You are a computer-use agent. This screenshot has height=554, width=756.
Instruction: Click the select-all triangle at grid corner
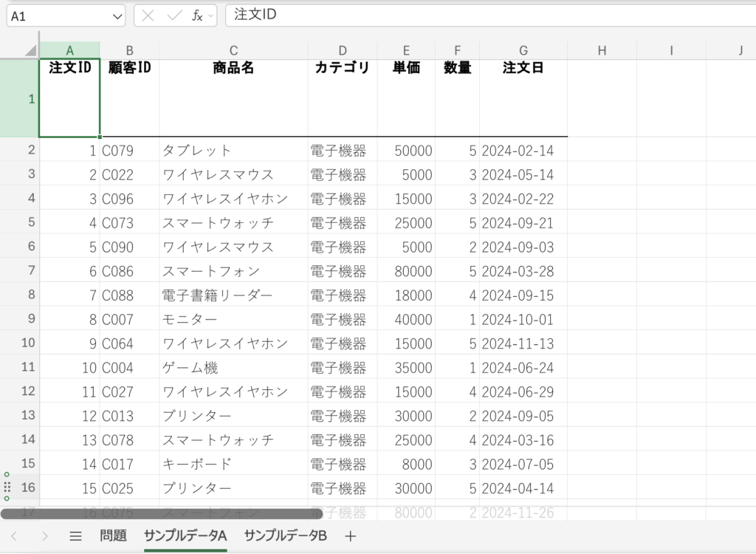coord(30,50)
